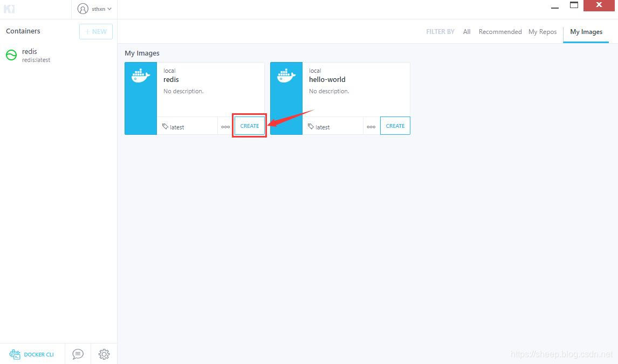Image resolution: width=618 pixels, height=364 pixels.
Task: Switch to the Recommended filter tab
Action: coord(500,31)
